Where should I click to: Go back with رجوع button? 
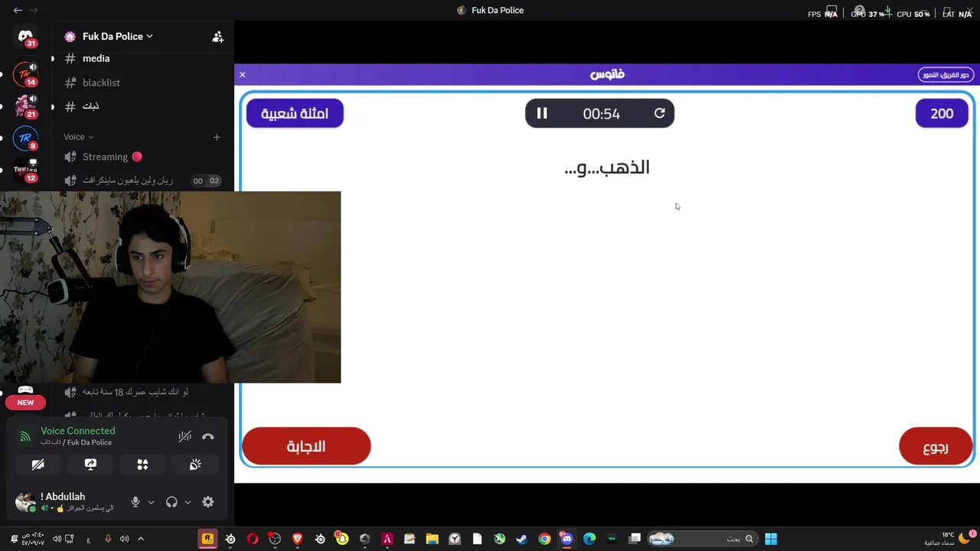coord(936,446)
